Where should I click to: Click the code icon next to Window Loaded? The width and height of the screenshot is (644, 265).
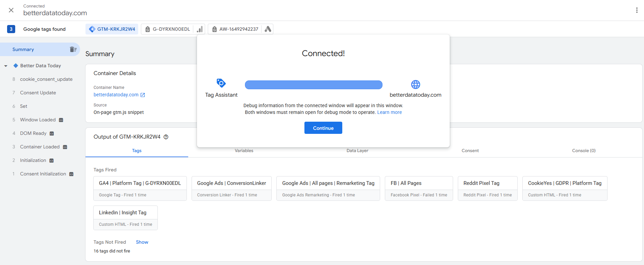(61, 120)
